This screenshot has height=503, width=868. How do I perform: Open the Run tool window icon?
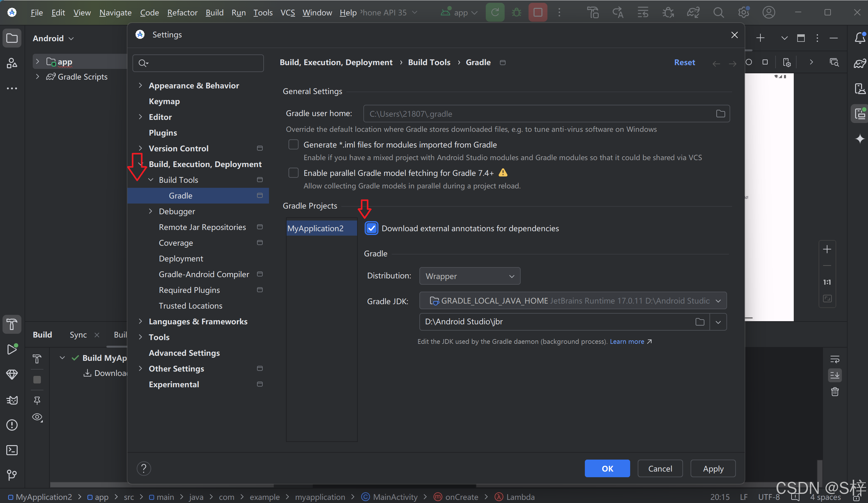pyautogui.click(x=12, y=349)
